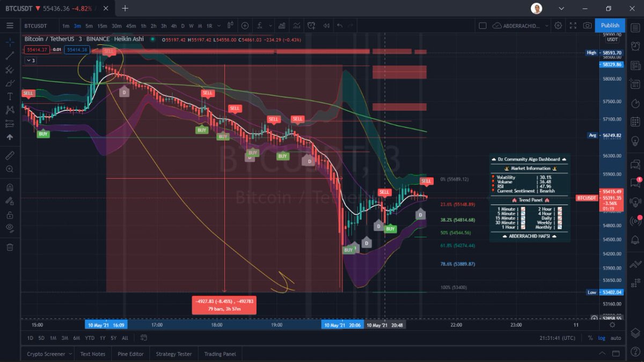Switch to the 1R range interval
644x362 pixels.
[209, 26]
